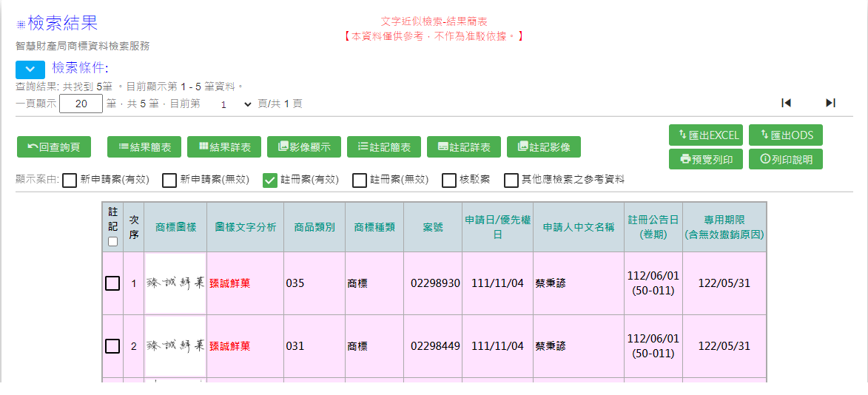Click the 申請日/優先權日 column header
Image resolution: width=868 pixels, height=395 pixels.
[498, 227]
